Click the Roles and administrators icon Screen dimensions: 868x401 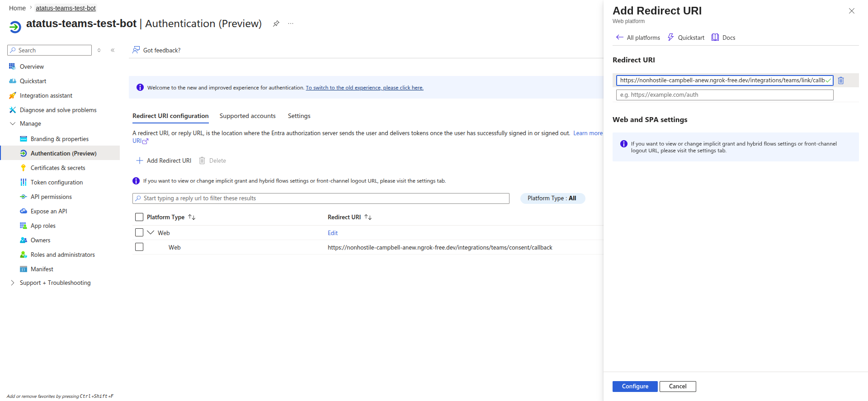pos(24,255)
